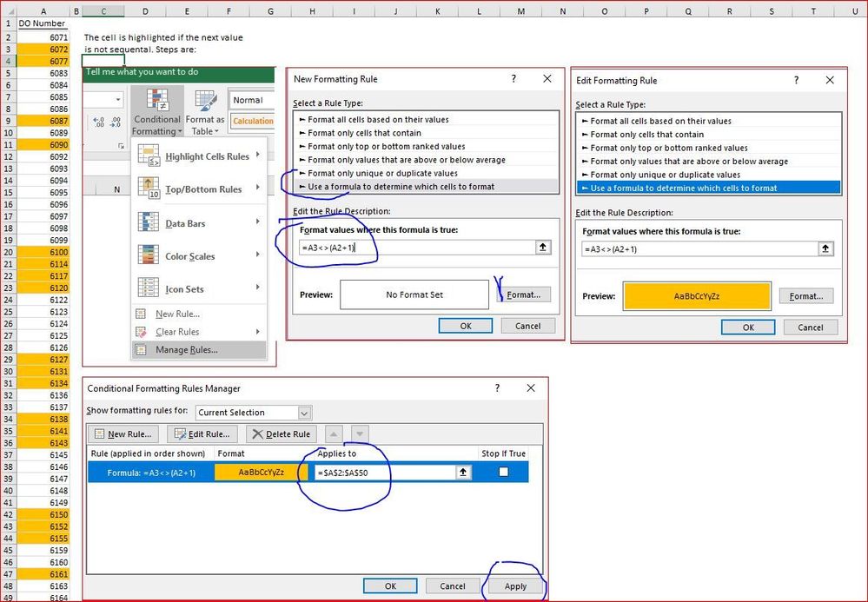Click Edit Rule... in Rules Manager

[202, 433]
